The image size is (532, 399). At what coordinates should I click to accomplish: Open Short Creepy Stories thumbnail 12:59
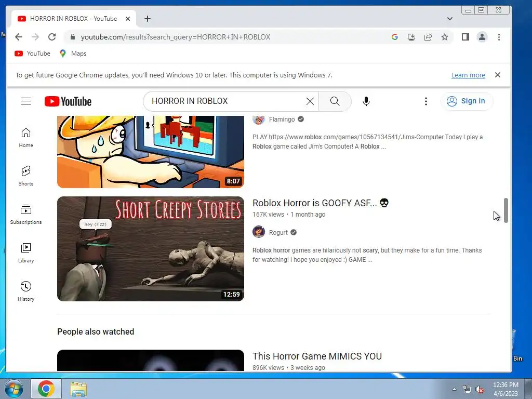151,249
